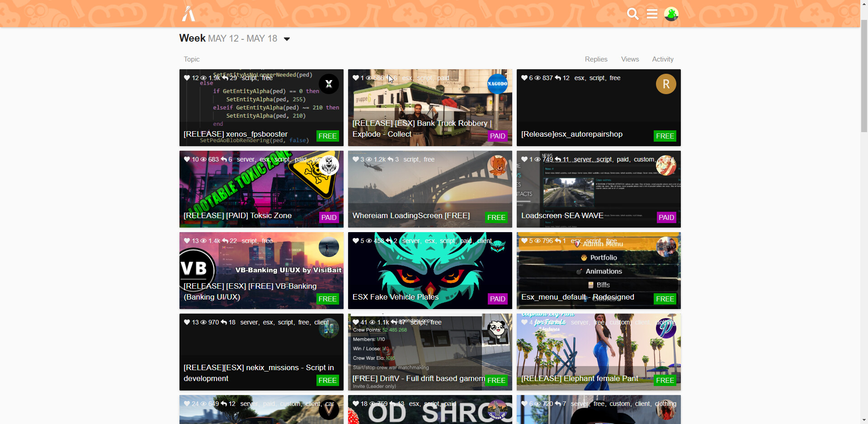This screenshot has height=424, width=868.
Task: Open the esx_autorepairshop topic
Action: point(571,134)
